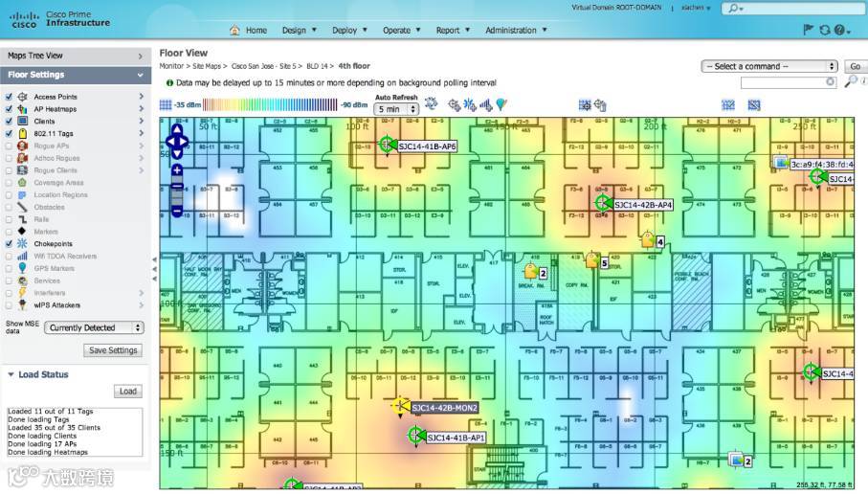This screenshot has height=494, width=868.
Task: Click the Home house icon
Action: click(x=234, y=30)
